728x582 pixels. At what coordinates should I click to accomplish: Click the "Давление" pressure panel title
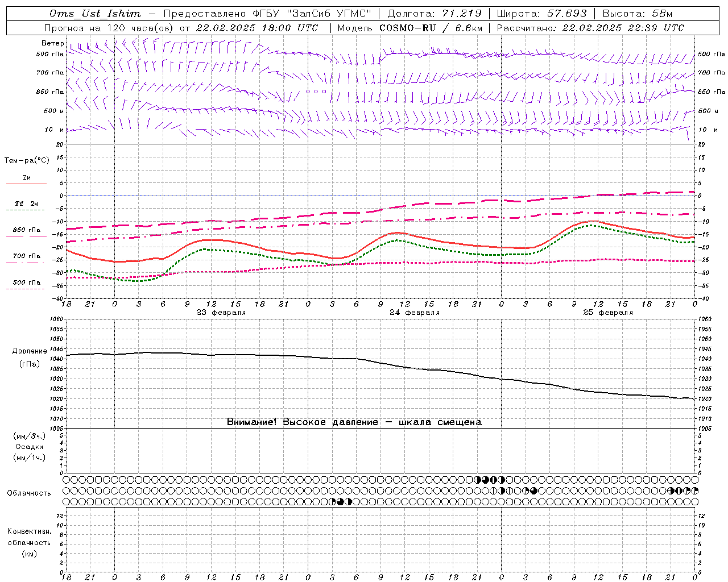pos(30,351)
